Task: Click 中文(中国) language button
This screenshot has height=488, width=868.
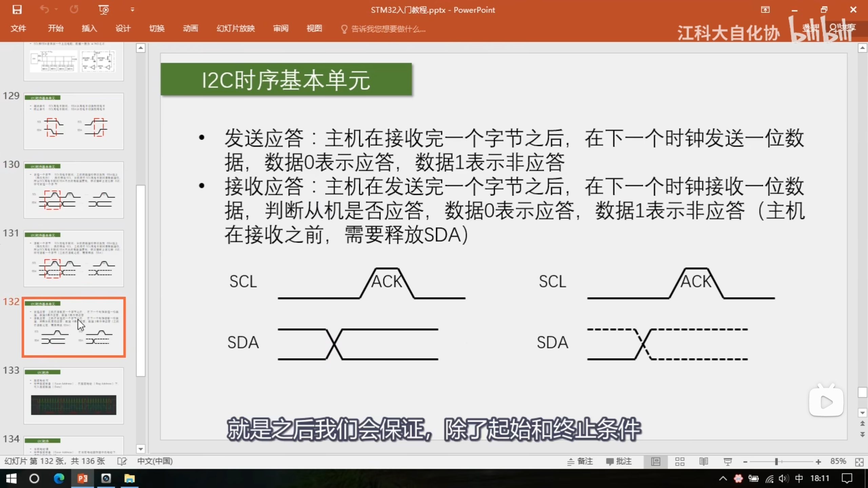Action: (x=155, y=461)
